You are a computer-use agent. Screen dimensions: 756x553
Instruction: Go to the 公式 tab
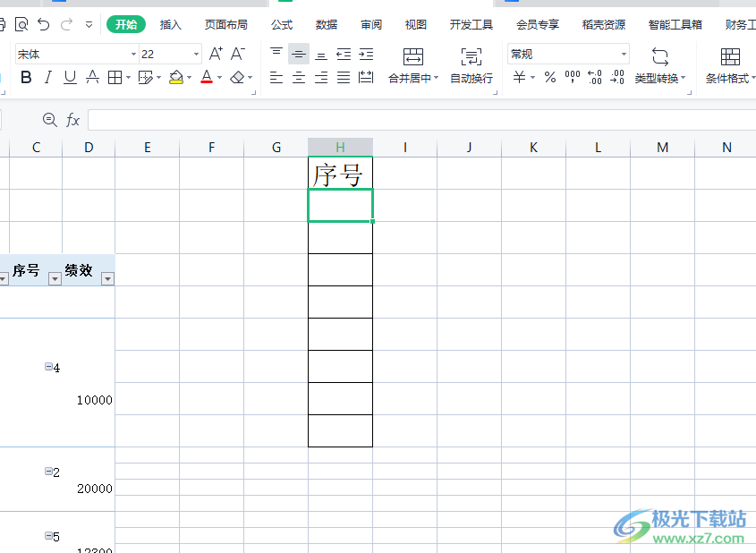coord(282,24)
